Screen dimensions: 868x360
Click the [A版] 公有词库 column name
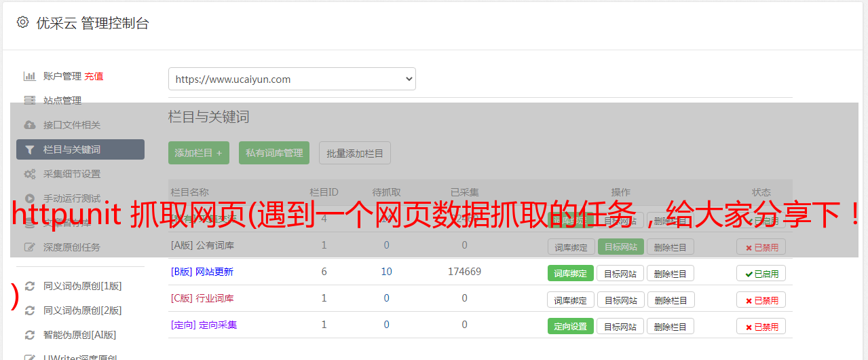click(202, 245)
